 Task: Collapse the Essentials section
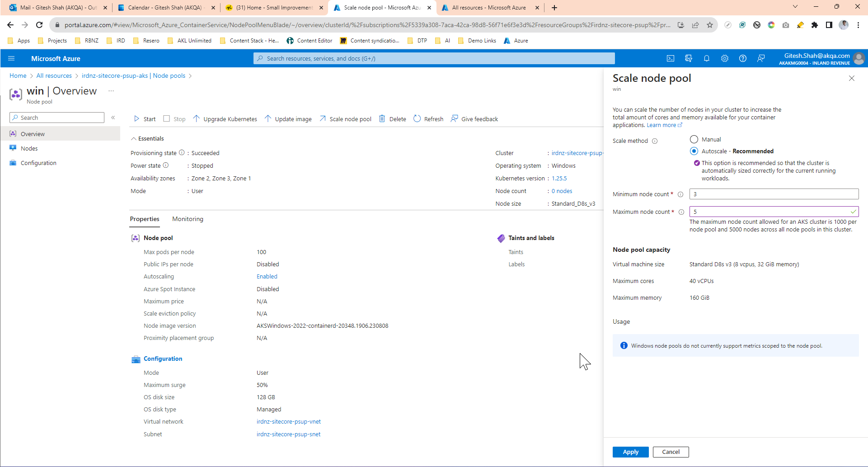pyautogui.click(x=147, y=139)
